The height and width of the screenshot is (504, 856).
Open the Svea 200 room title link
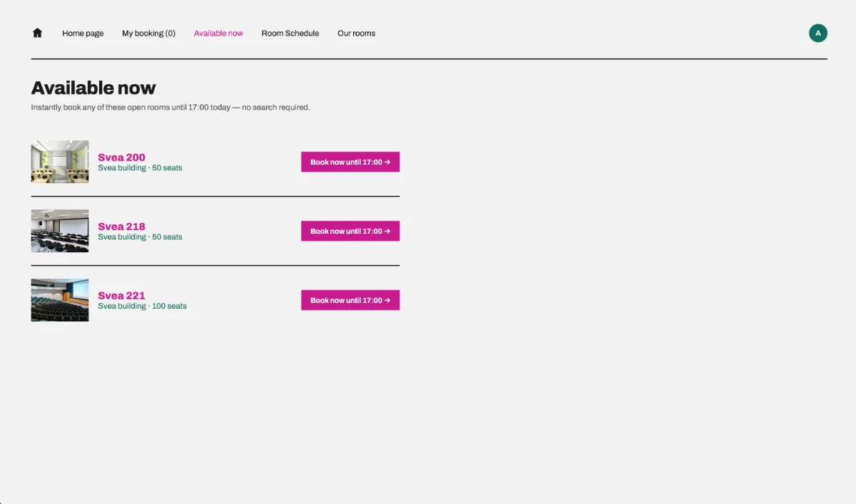pos(121,158)
